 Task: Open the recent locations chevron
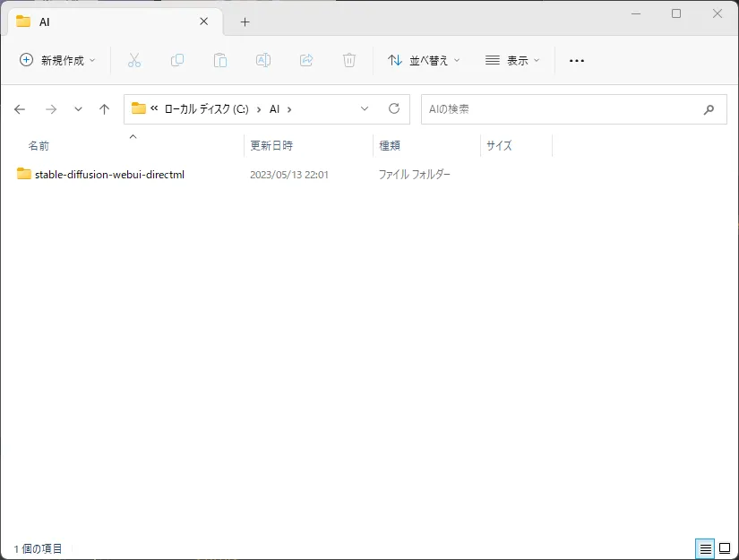pos(78,109)
